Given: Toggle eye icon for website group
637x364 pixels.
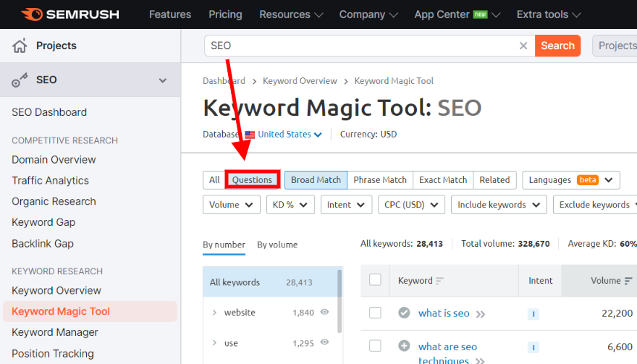Looking at the screenshot, I should 324,312.
